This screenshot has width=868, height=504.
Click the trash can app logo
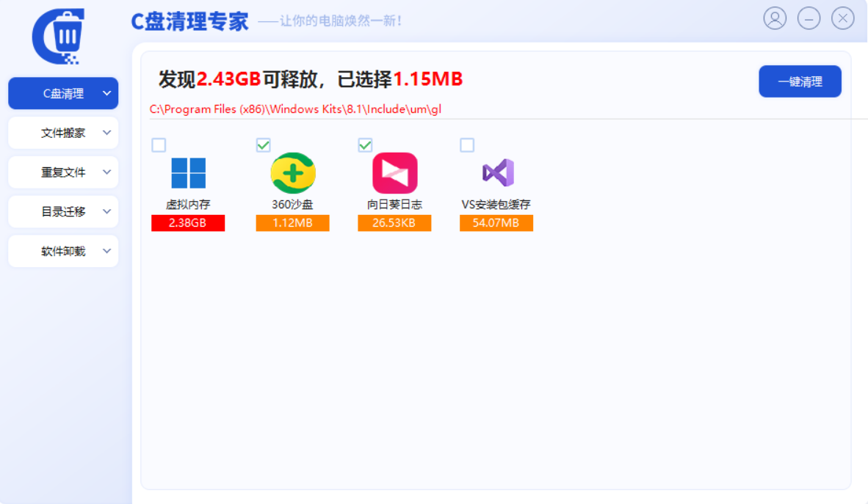[59, 37]
